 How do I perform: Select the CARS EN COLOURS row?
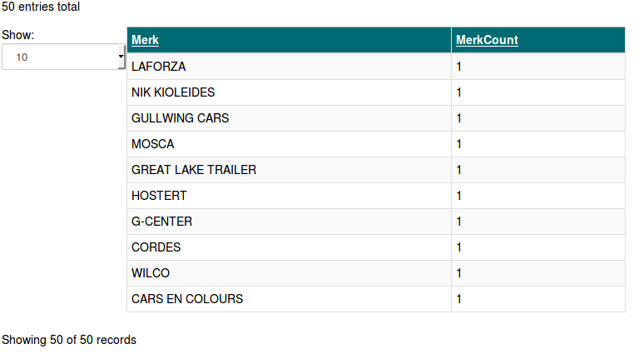point(187,299)
